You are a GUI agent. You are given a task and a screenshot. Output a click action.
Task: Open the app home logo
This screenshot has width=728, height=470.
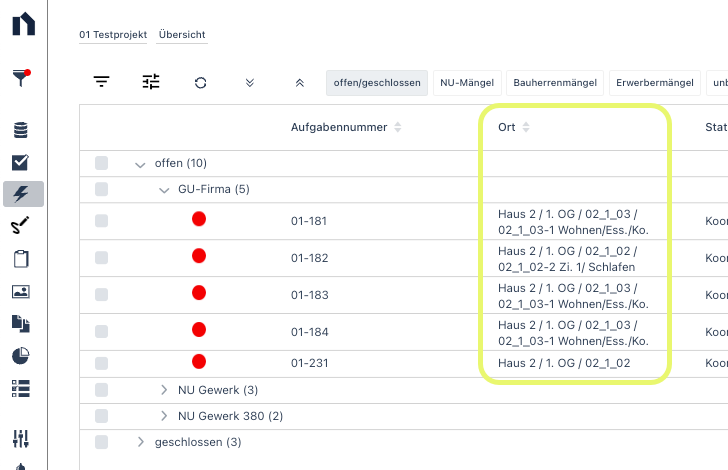click(x=24, y=24)
